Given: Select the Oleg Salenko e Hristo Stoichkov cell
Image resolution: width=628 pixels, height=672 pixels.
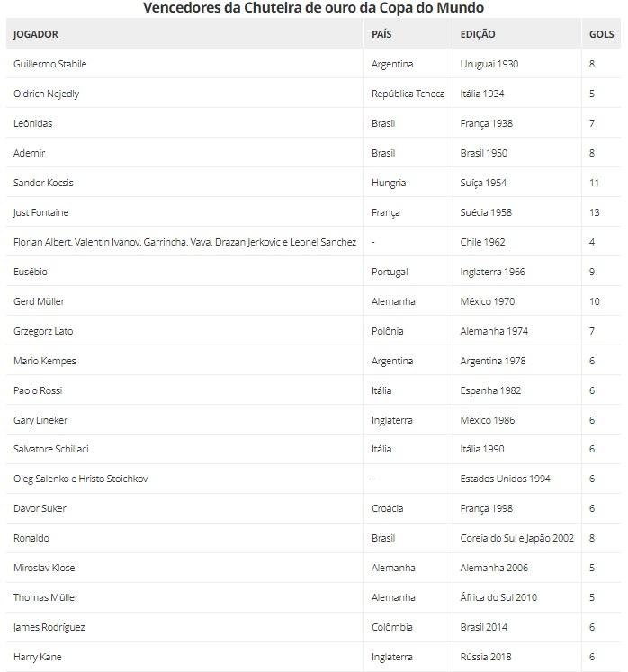Looking at the screenshot, I should click(x=81, y=479).
